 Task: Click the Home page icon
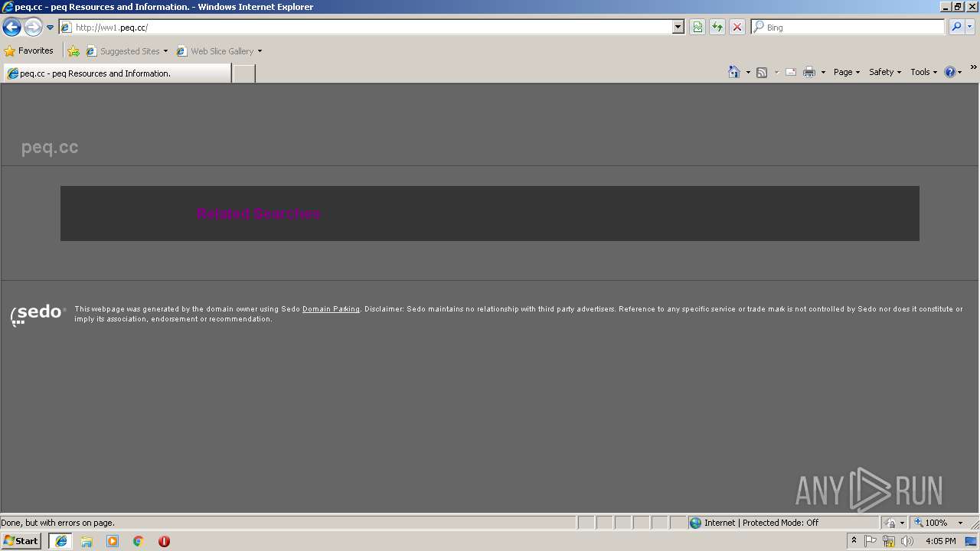point(734,72)
